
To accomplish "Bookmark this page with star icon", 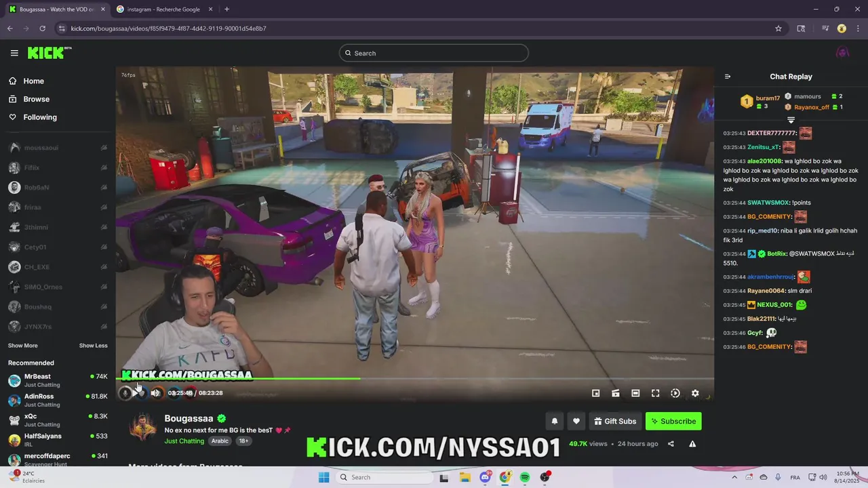I will [778, 28].
